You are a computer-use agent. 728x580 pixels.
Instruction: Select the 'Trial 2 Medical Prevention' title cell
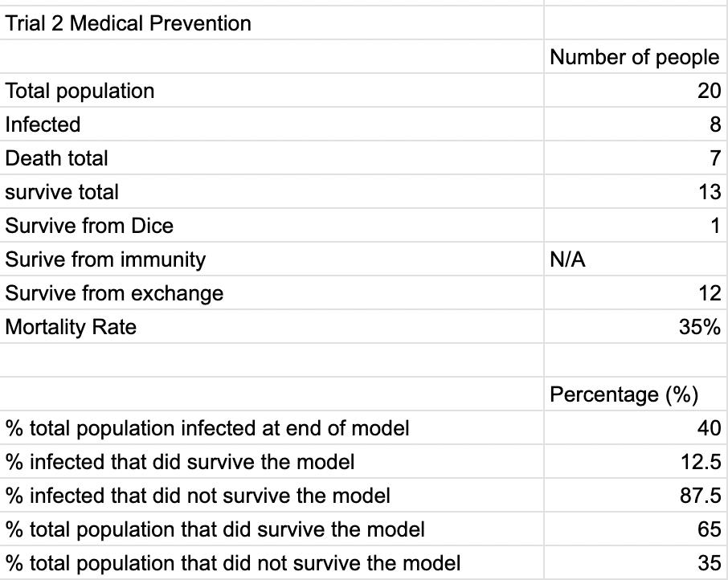point(129,23)
